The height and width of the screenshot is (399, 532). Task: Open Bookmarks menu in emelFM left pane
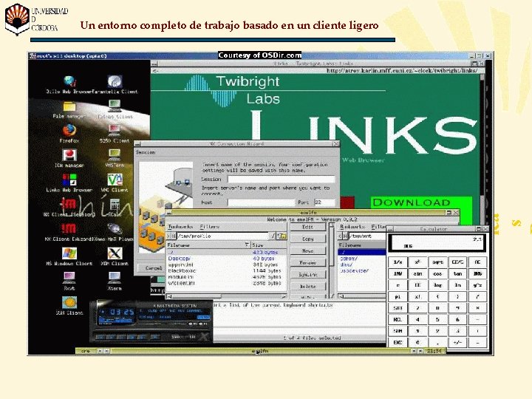pyautogui.click(x=180, y=226)
